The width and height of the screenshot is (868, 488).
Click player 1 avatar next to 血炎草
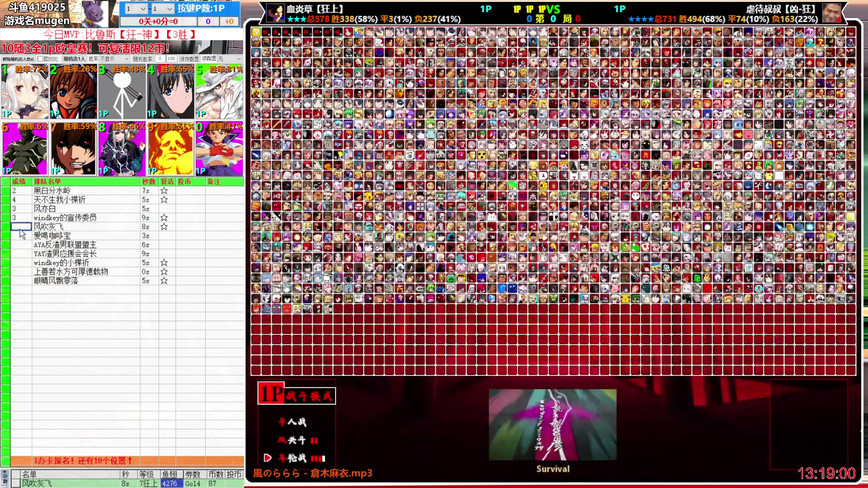(x=275, y=14)
